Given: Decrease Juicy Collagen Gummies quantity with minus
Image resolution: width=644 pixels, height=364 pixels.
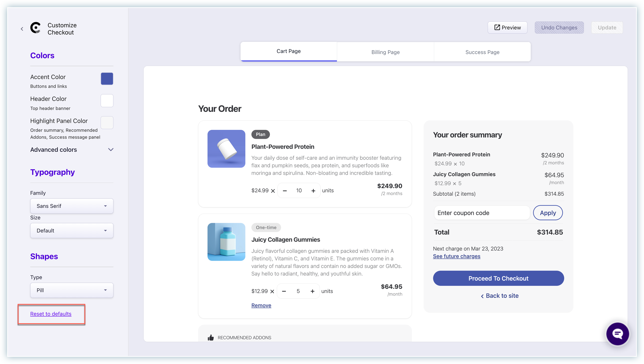Looking at the screenshot, I should [284, 291].
